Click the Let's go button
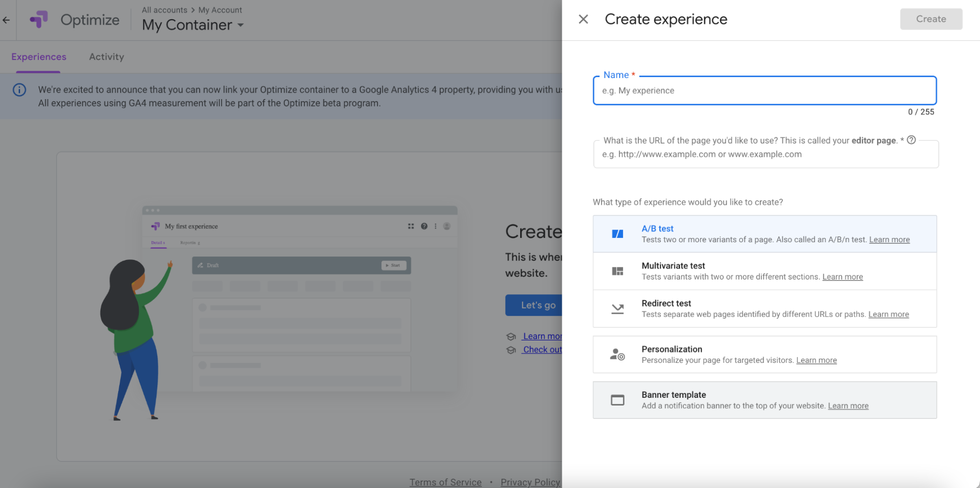Image resolution: width=980 pixels, height=488 pixels. coord(534,305)
